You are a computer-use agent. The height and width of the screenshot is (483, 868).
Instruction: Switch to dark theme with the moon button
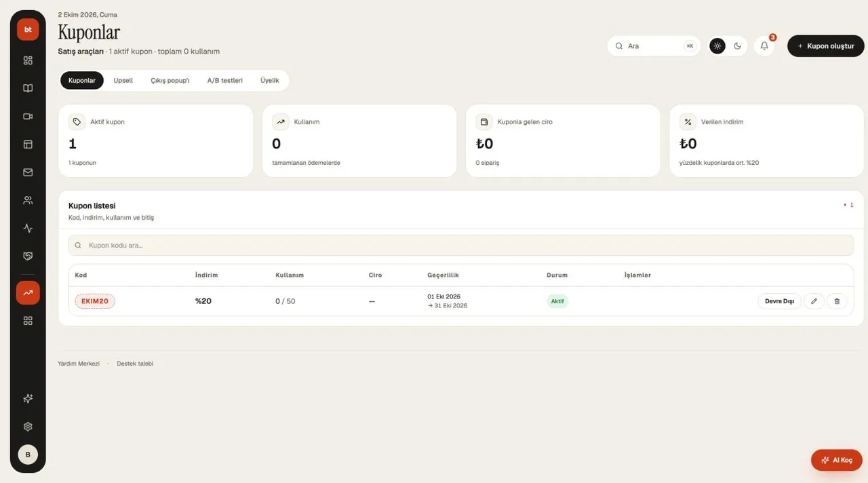coord(738,46)
